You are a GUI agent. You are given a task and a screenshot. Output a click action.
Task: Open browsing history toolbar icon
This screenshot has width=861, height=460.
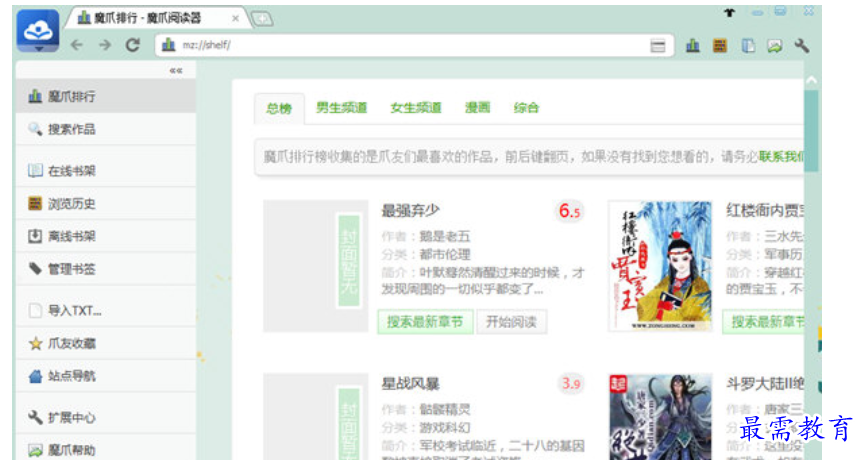[x=720, y=46]
